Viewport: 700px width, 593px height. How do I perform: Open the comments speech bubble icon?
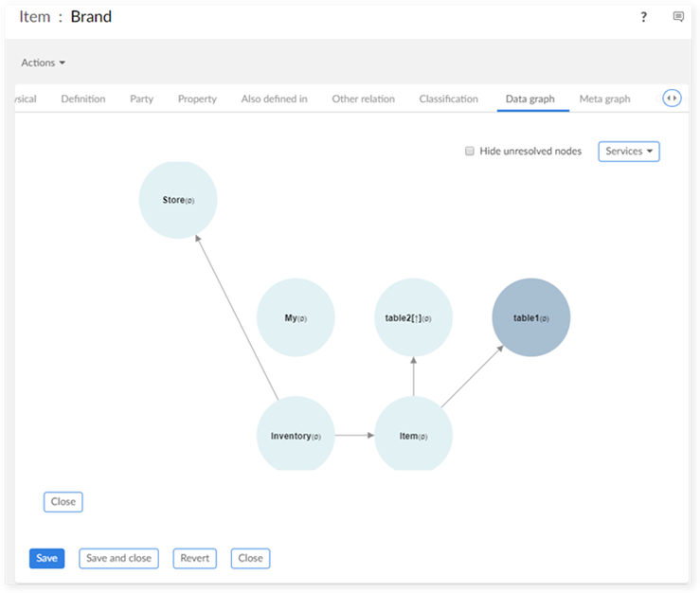click(x=678, y=17)
